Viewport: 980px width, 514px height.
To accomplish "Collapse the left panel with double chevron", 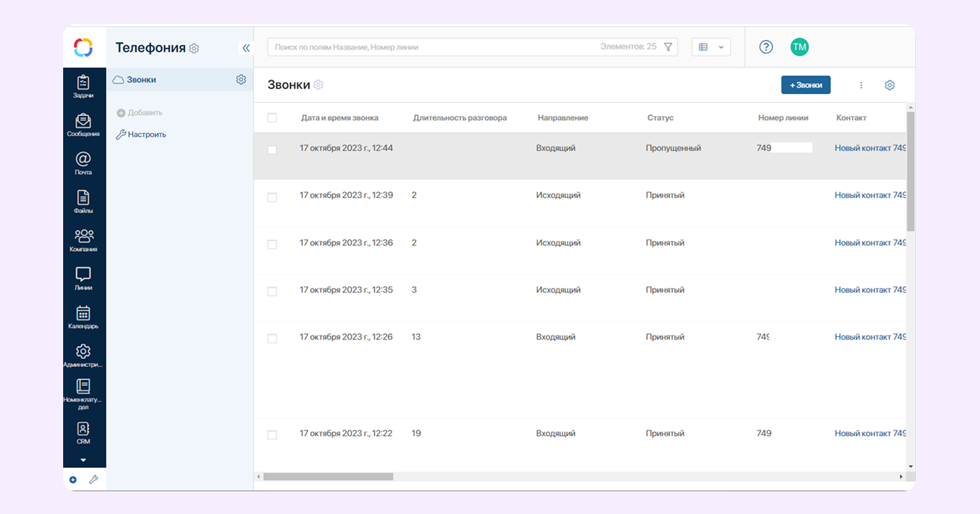I will [x=246, y=48].
